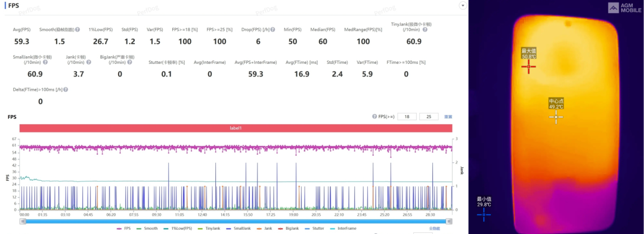
Task: Click the Drop(FPS) value 6
Action: pos(258,42)
